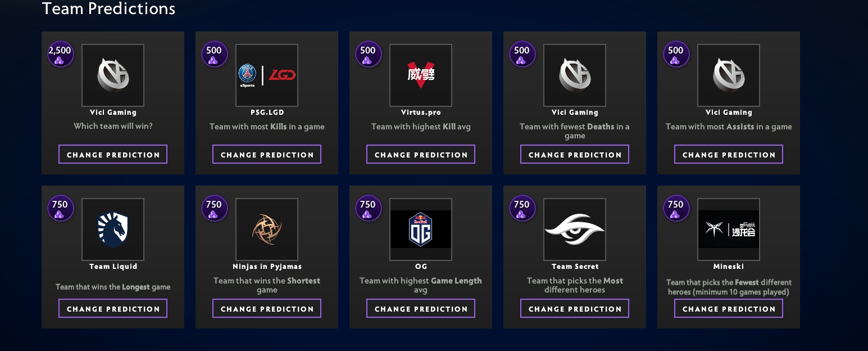Select the Mineski team logo
Viewport: 868px width, 351px height.
coord(729,229)
